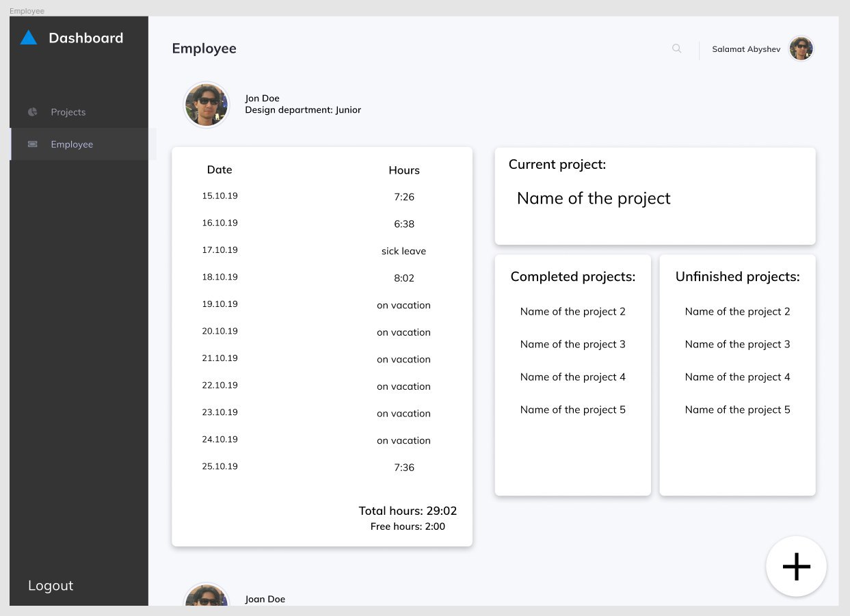Open completed 'Name of the project 2'

pos(573,312)
